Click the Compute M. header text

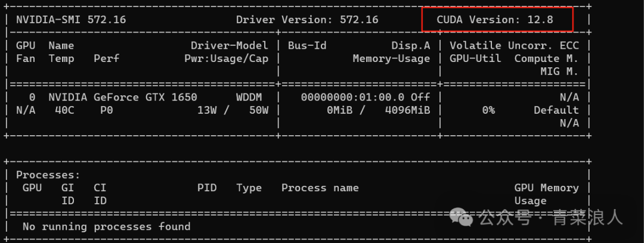(547, 58)
